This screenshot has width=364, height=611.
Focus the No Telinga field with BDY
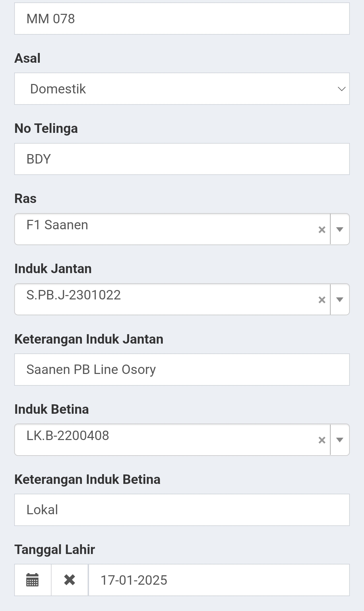182,159
